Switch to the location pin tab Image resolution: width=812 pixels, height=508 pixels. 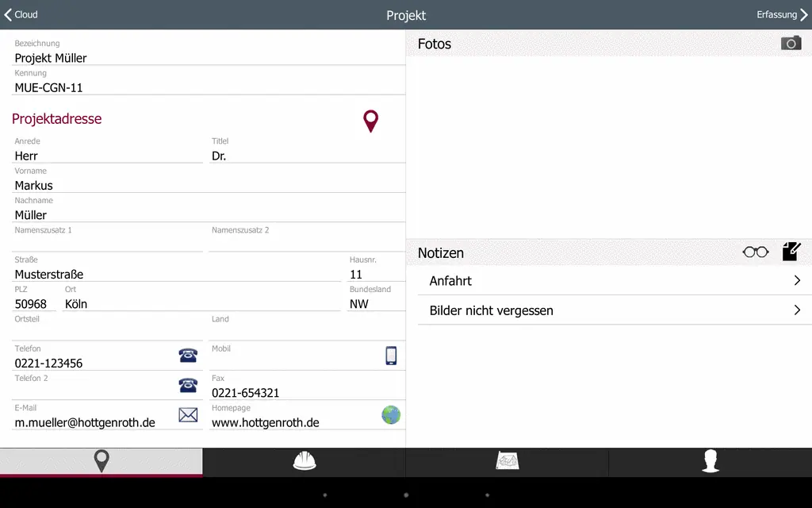point(101,461)
